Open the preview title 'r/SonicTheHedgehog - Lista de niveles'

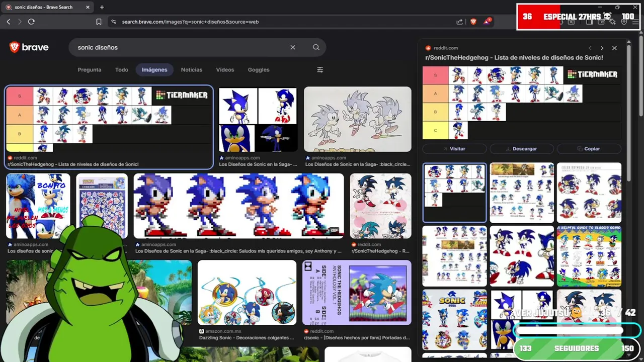(514, 58)
